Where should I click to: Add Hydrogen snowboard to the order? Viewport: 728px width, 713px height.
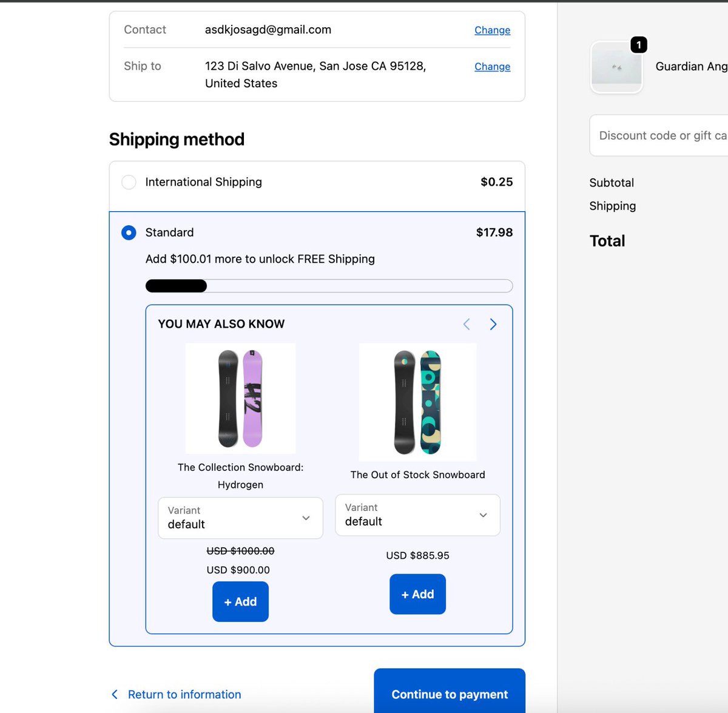[240, 601]
